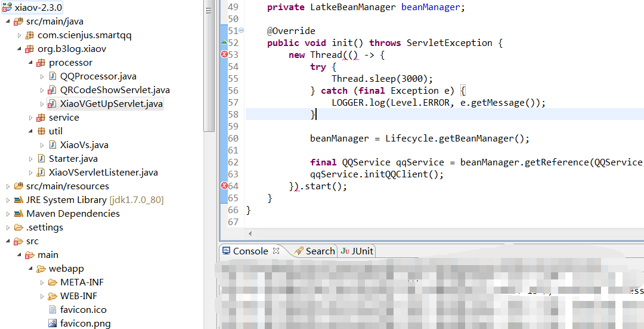Screen dimensions: 644x329
Task: Click the xiaov-2.3.0 project icon
Action: pyautogui.click(x=7, y=8)
